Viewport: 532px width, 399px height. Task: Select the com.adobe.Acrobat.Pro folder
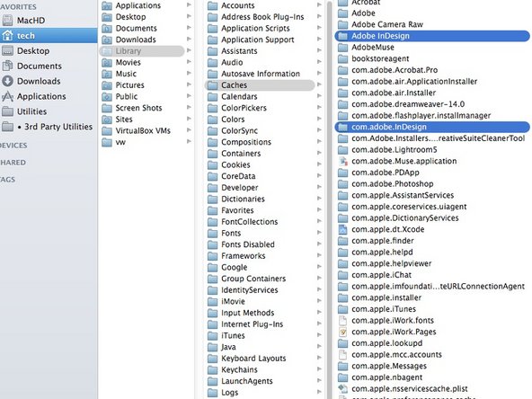(x=395, y=70)
